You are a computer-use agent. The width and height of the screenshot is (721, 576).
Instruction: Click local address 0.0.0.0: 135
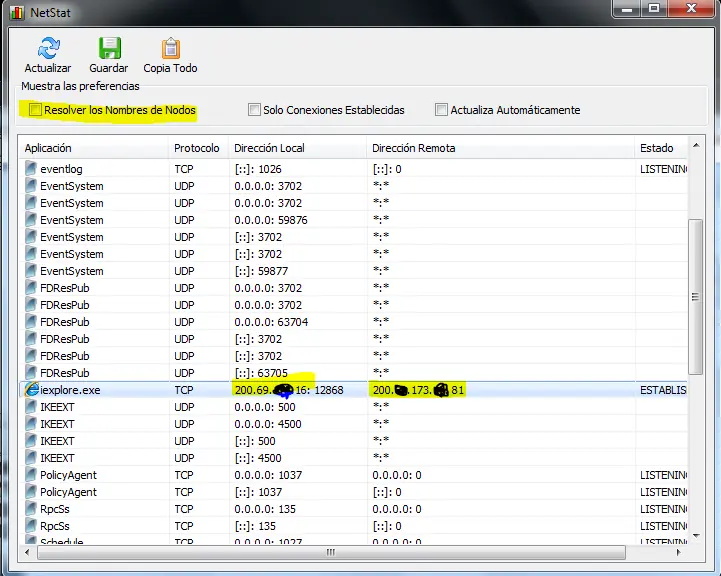click(x=265, y=509)
